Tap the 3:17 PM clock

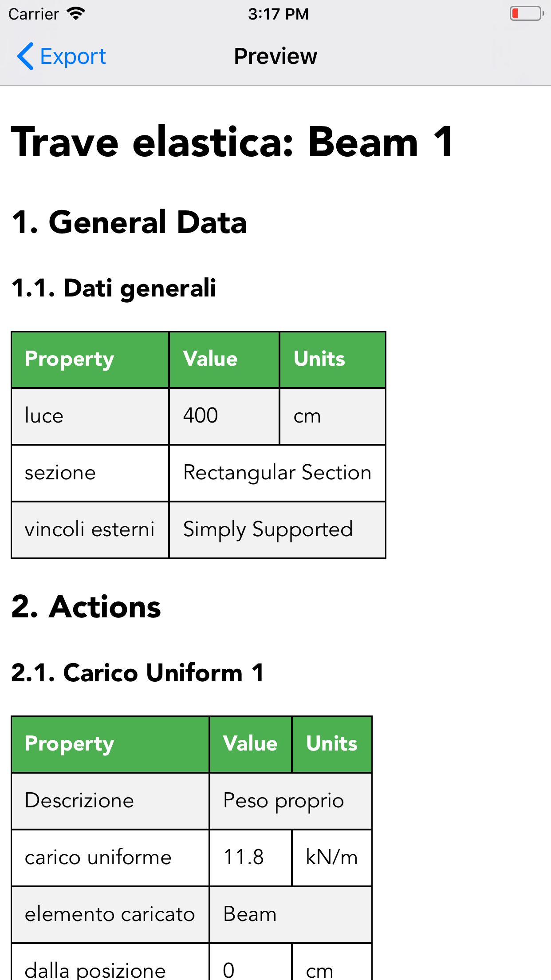click(278, 14)
